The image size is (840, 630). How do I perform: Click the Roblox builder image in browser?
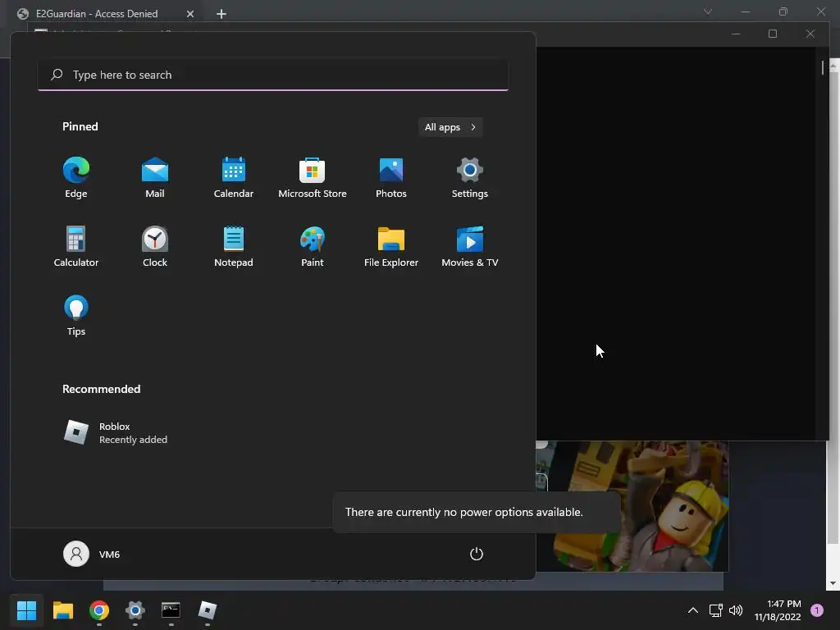632,506
